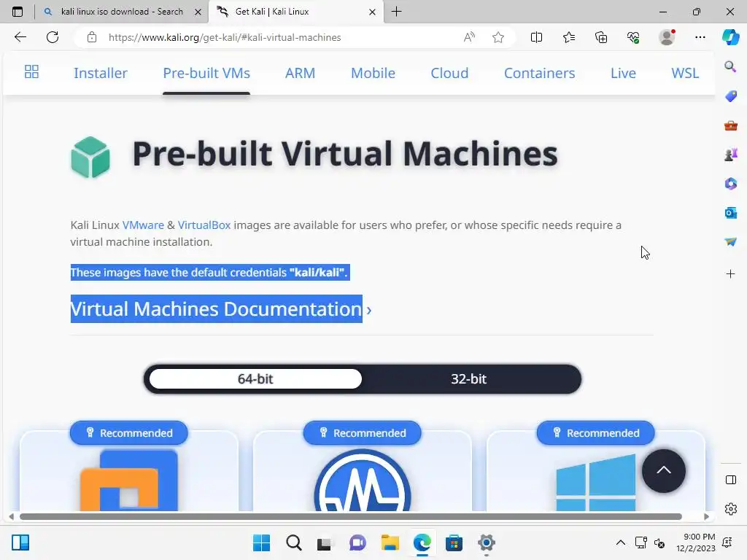Add this page to favorites star
This screenshot has height=560, width=747.
point(498,37)
